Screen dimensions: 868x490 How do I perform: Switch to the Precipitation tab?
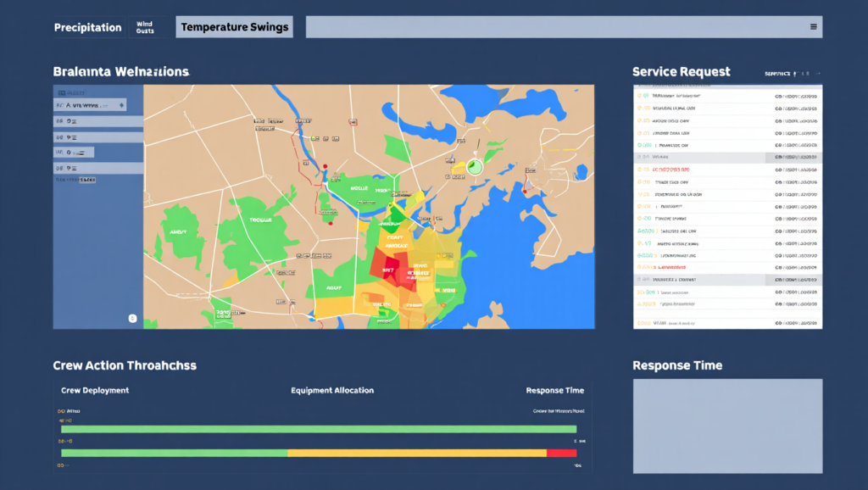click(x=87, y=27)
